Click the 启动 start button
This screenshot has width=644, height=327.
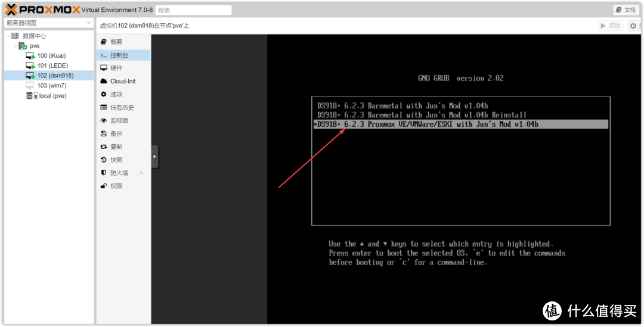(x=611, y=26)
